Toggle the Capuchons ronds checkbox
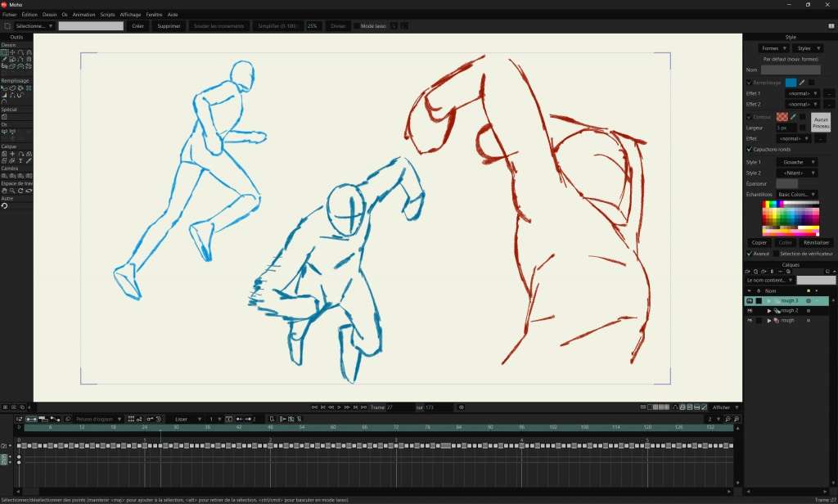This screenshot has width=838, height=504. pyautogui.click(x=749, y=150)
